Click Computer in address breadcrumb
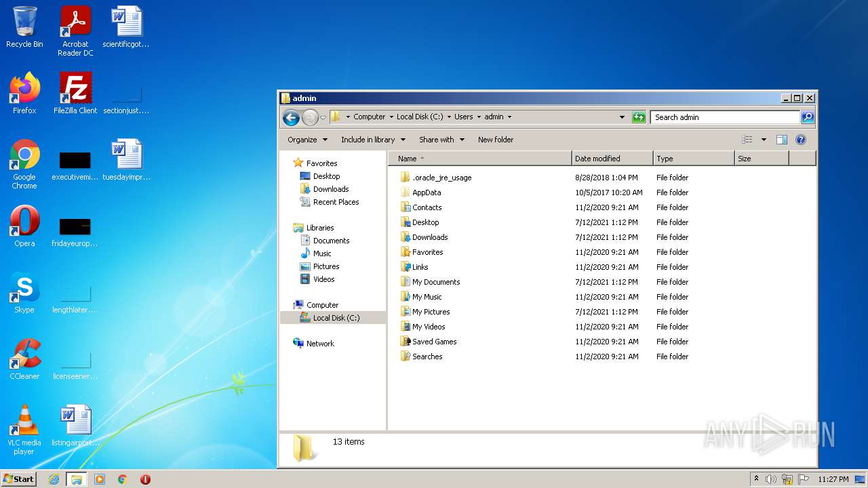Viewport: 868px width, 488px height. pyautogui.click(x=370, y=117)
